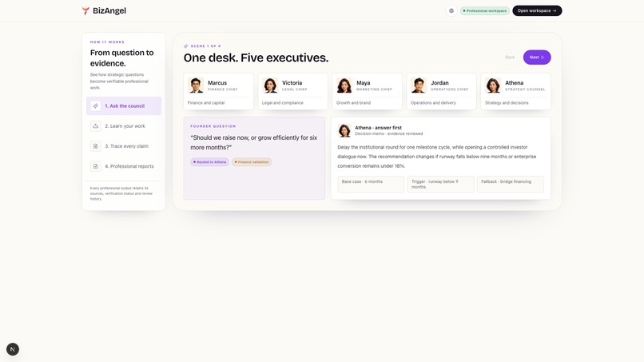Click the founder question quote text
This screenshot has width=644, height=362.
254,142
